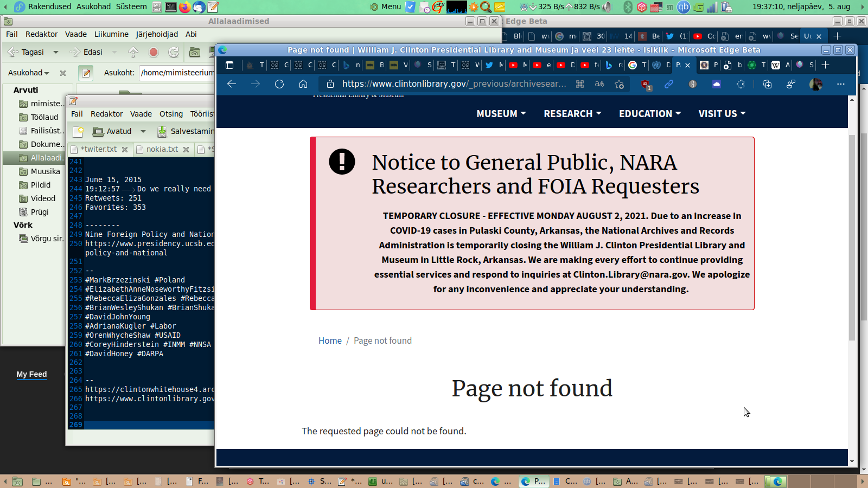The height and width of the screenshot is (488, 868).
Task: Open the panel search magnifier icon
Action: [486, 7]
